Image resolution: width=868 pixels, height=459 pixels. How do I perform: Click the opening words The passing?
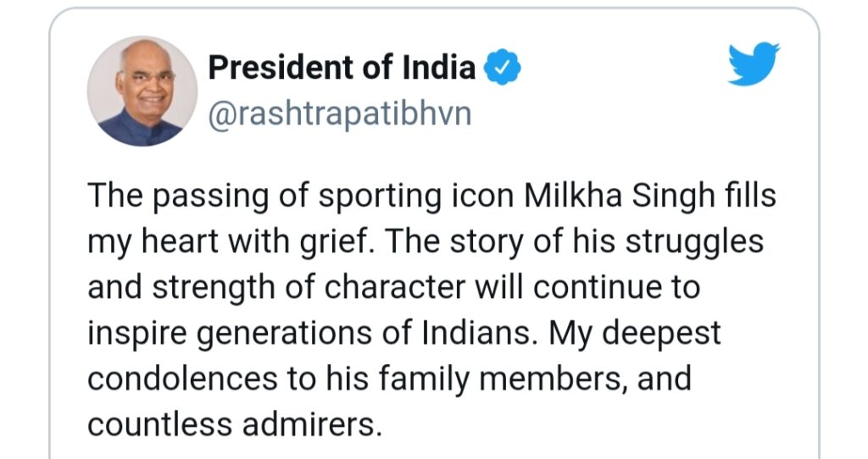pos(178,196)
